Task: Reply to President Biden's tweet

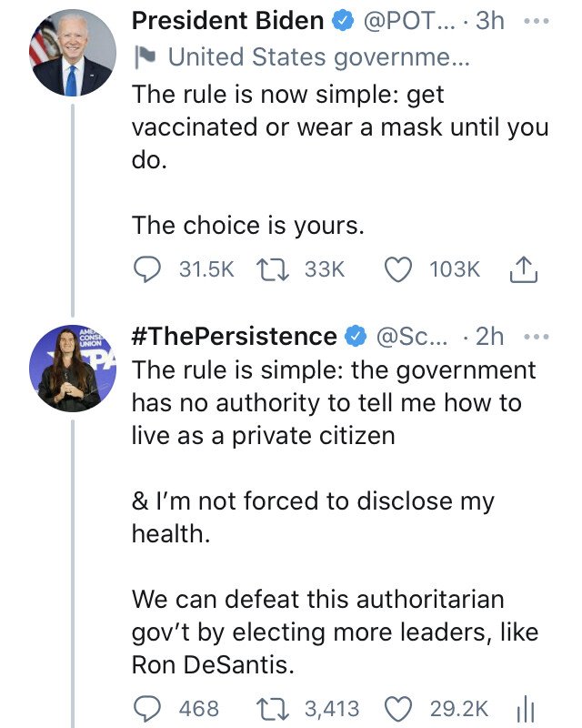Action: pos(146,269)
